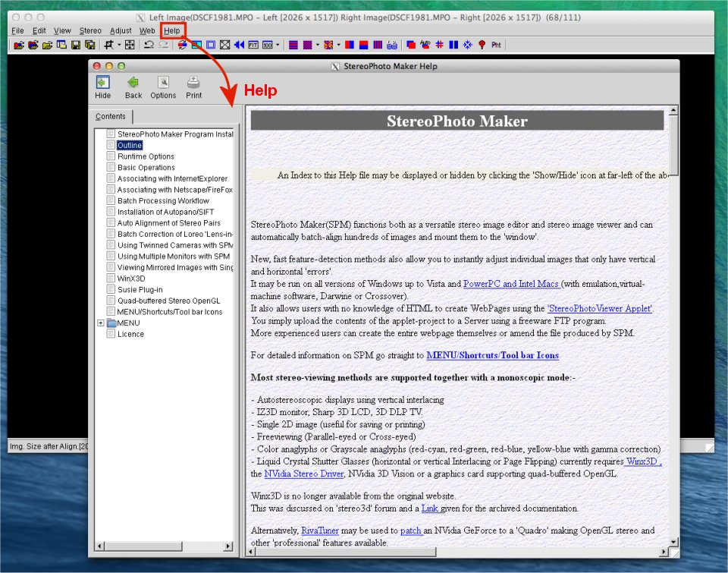Viewport: 728px width, 573px height.
Task: Open the 'MENU/Shortcuts/Tool bar Icons' bold link
Action: (x=493, y=355)
